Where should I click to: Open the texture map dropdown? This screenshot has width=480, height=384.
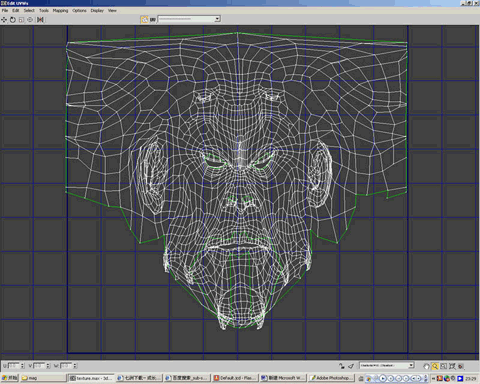pyautogui.click(x=189, y=19)
